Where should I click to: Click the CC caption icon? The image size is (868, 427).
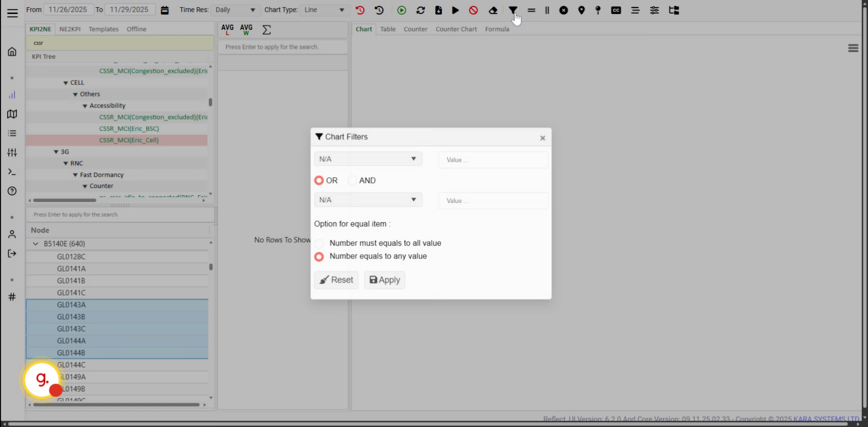click(616, 10)
